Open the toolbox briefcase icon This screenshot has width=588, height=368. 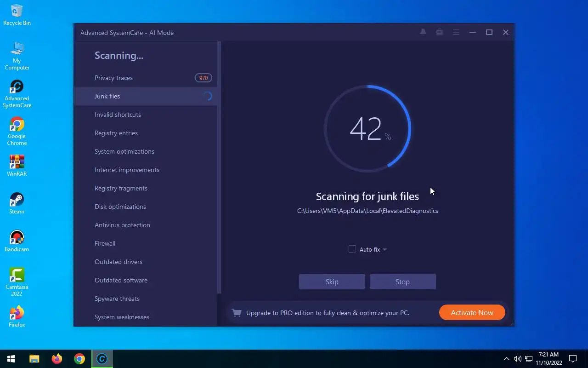pyautogui.click(x=440, y=32)
